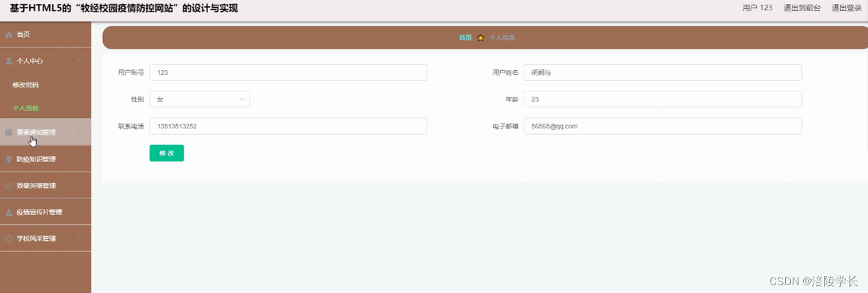Click the home icon beside 首页 in sidebar

[x=8, y=34]
